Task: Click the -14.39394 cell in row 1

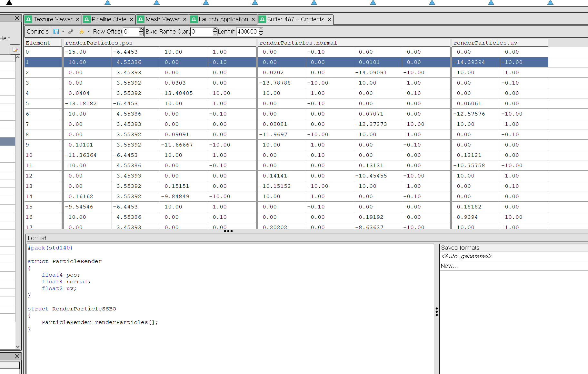Action: [x=476, y=62]
